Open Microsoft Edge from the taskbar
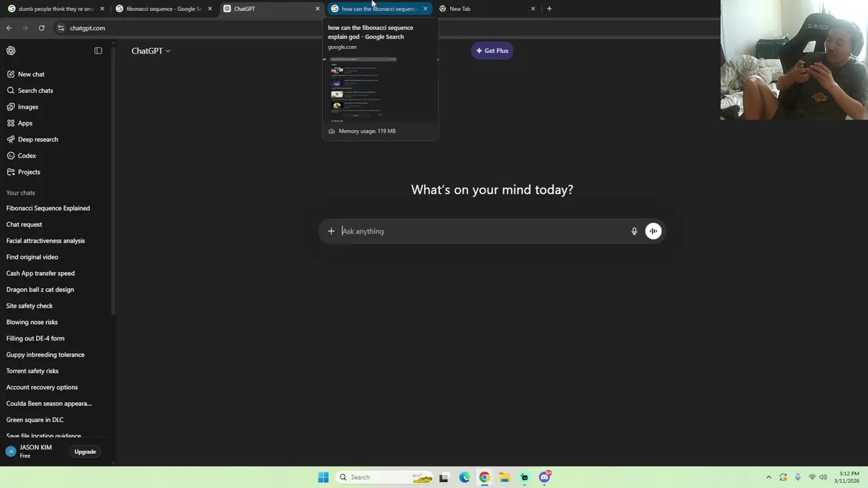The height and width of the screenshot is (488, 868). [x=465, y=477]
